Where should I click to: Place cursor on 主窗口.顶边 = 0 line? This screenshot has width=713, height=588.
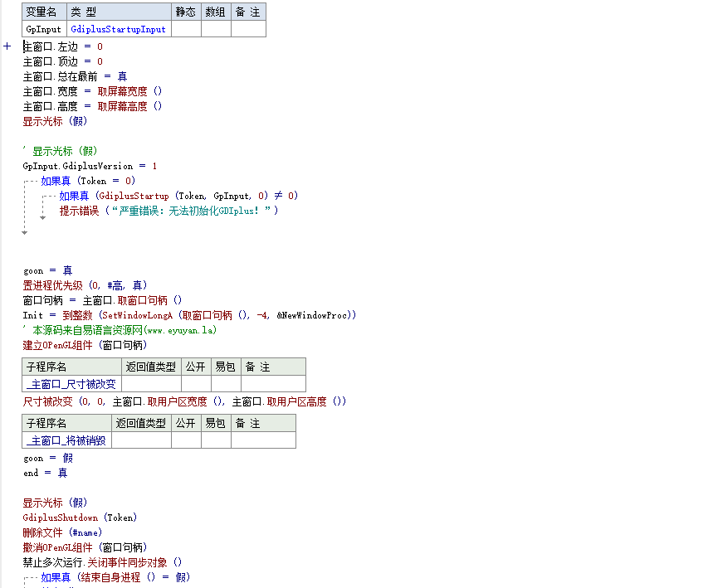click(63, 61)
